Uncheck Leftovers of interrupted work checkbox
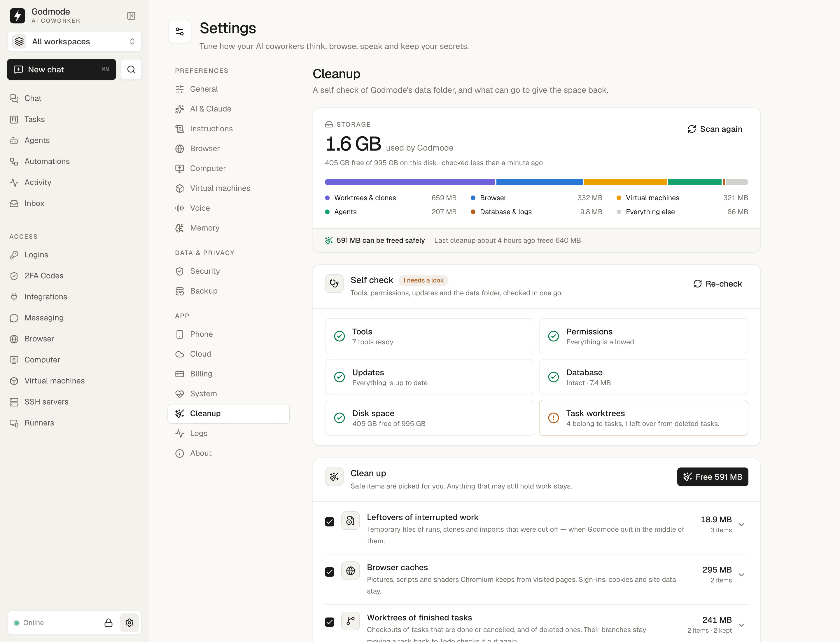 (x=329, y=522)
